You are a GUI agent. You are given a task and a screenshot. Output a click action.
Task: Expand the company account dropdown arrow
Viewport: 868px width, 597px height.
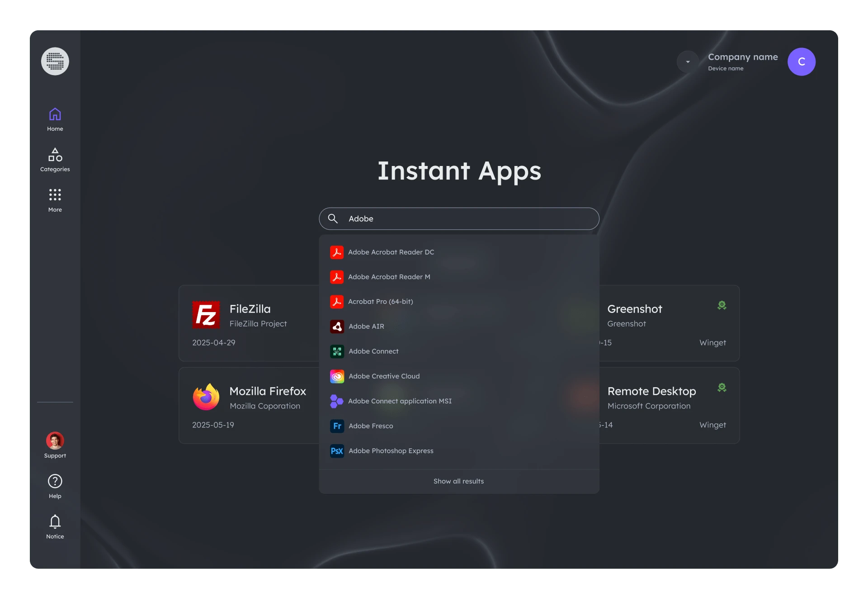pyautogui.click(x=688, y=62)
